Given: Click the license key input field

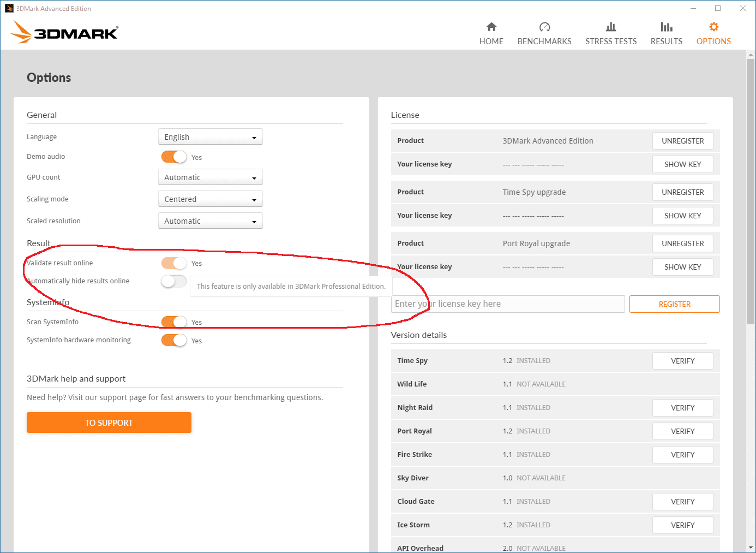Looking at the screenshot, I should pos(508,304).
